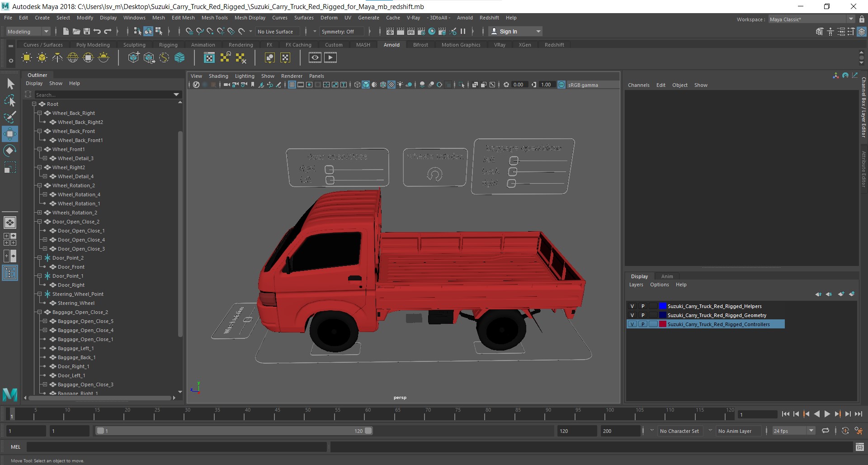
Task: Expand Baggage_Open_Close_5 node in Outliner
Action: (x=45, y=321)
